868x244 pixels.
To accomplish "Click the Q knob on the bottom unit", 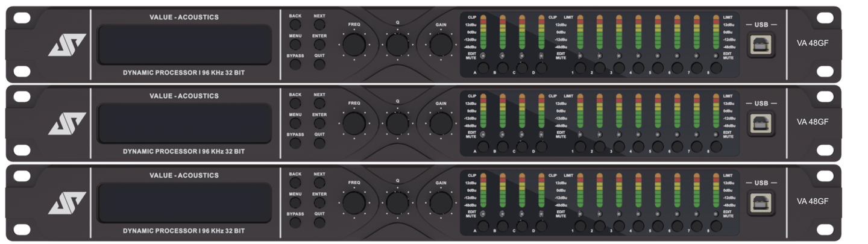I will [x=398, y=202].
